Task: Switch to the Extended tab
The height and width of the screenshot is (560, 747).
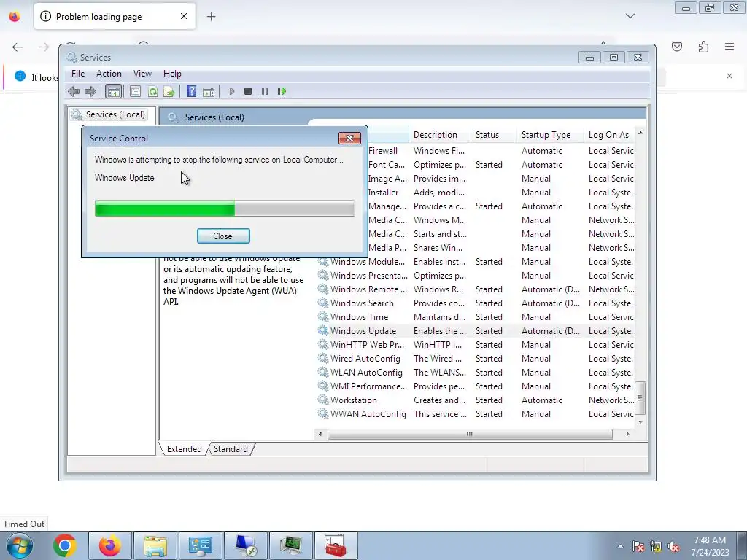Action: tap(184, 449)
